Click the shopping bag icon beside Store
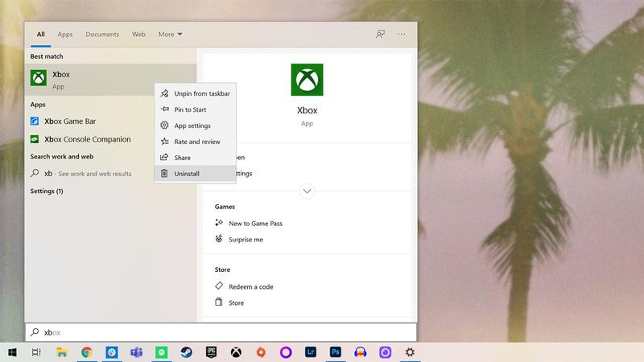The height and width of the screenshot is (362, 644). tap(219, 302)
